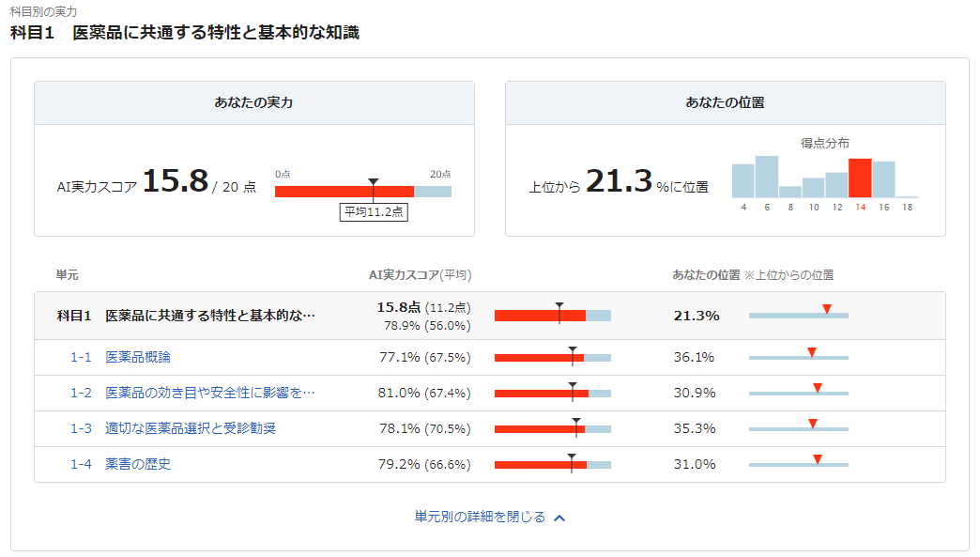This screenshot has height=557, width=980.
Task: Click the red position marker in 1-1 row
Action: pyautogui.click(x=812, y=352)
